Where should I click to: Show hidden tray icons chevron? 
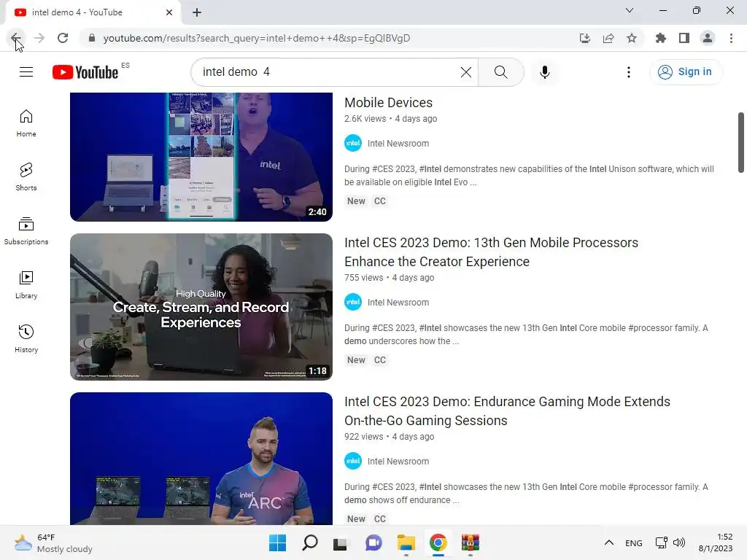click(608, 542)
